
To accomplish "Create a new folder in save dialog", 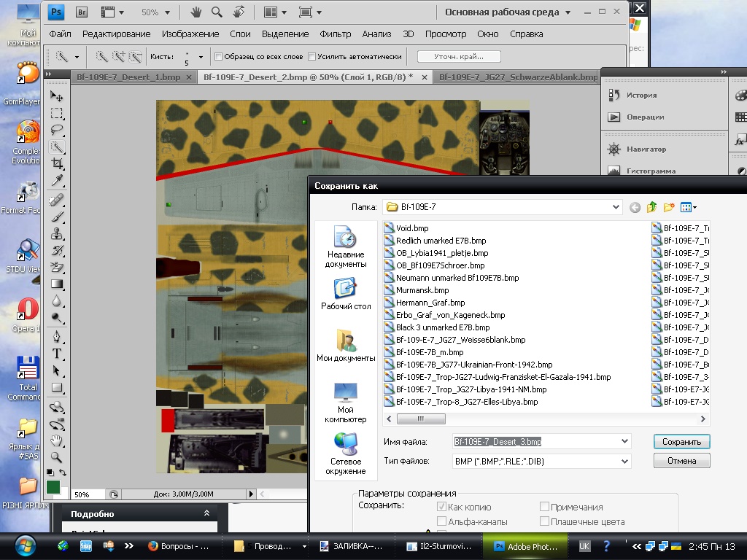I will tap(669, 207).
